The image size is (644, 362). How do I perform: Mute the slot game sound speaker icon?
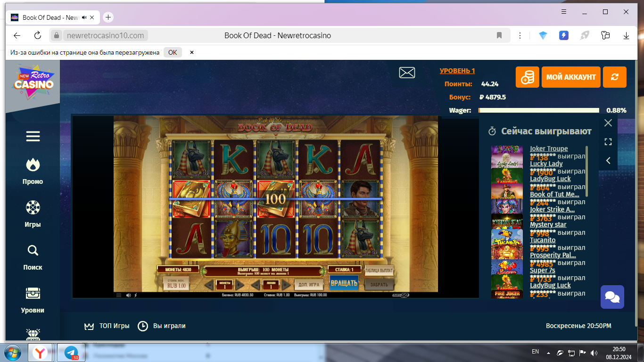click(128, 295)
